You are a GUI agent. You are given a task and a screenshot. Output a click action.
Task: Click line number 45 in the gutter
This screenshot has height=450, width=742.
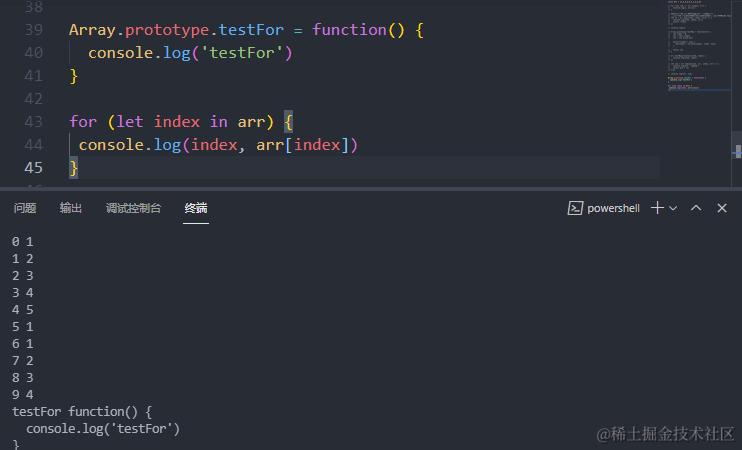pos(34,168)
